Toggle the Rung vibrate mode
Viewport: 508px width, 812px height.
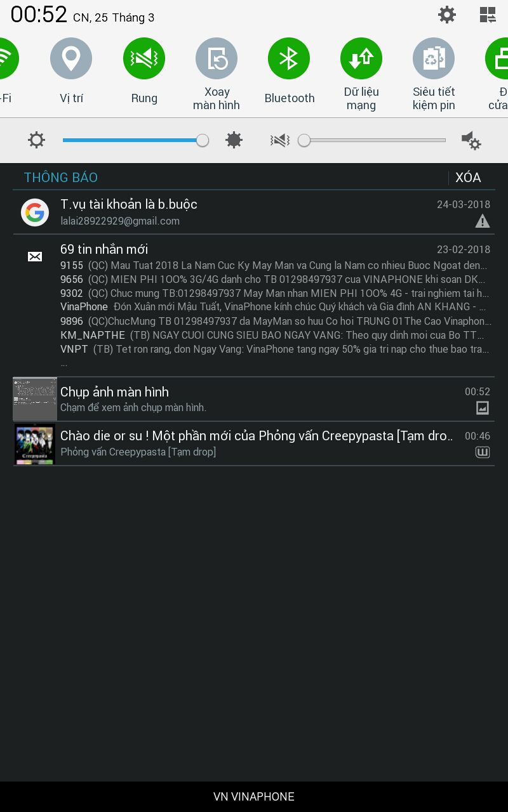[x=144, y=58]
